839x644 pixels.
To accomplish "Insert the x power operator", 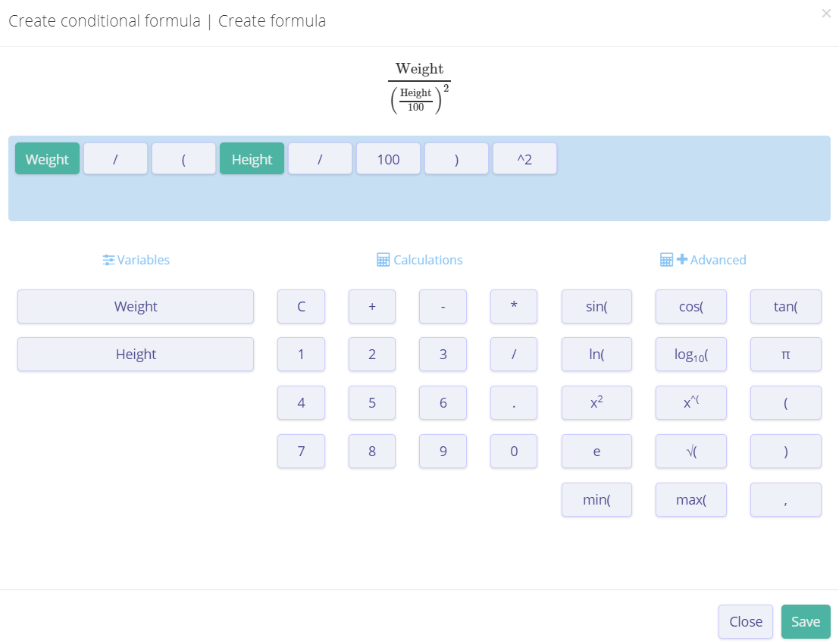I will coord(690,402).
